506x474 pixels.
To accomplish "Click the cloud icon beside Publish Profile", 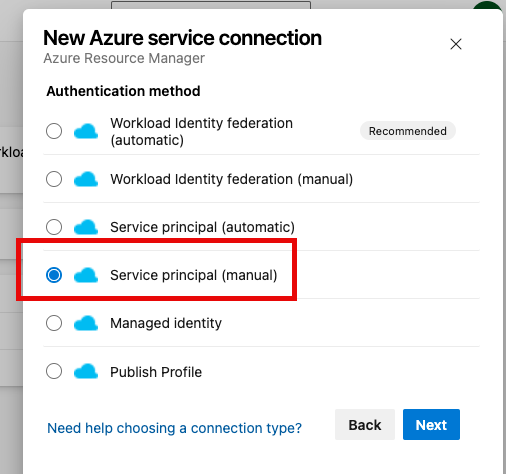I will (86, 371).
